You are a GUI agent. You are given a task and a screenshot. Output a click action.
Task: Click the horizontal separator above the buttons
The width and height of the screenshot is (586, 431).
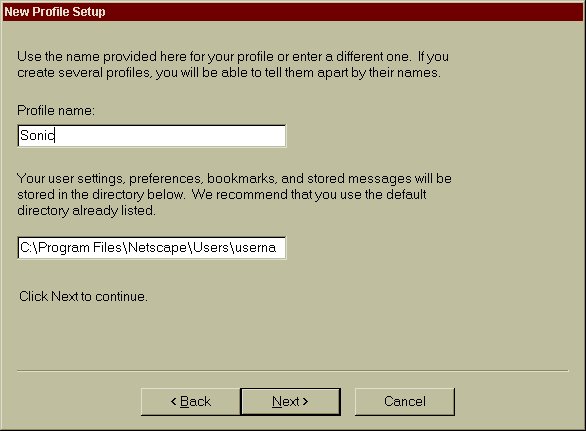point(293,371)
